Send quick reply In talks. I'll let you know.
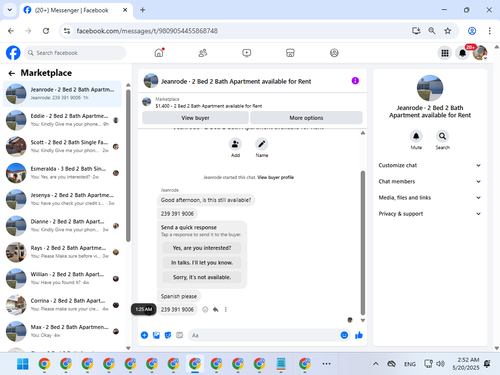This screenshot has height=375, width=500. click(x=202, y=263)
